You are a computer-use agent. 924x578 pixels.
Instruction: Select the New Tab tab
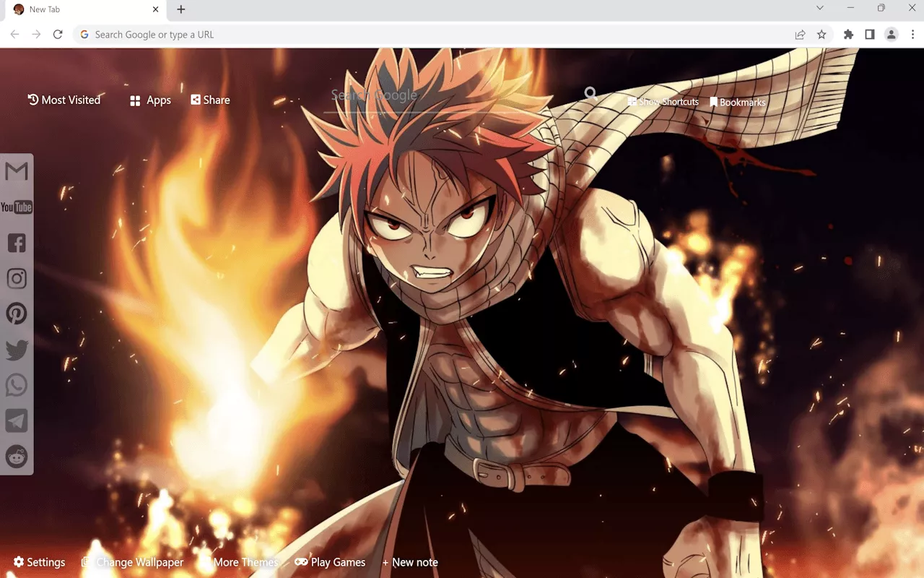pyautogui.click(x=85, y=10)
